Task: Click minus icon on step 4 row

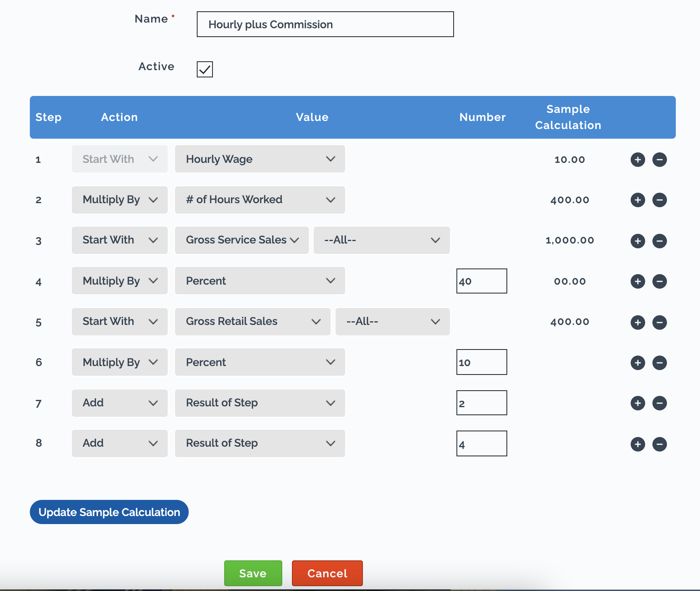Action: tap(659, 281)
